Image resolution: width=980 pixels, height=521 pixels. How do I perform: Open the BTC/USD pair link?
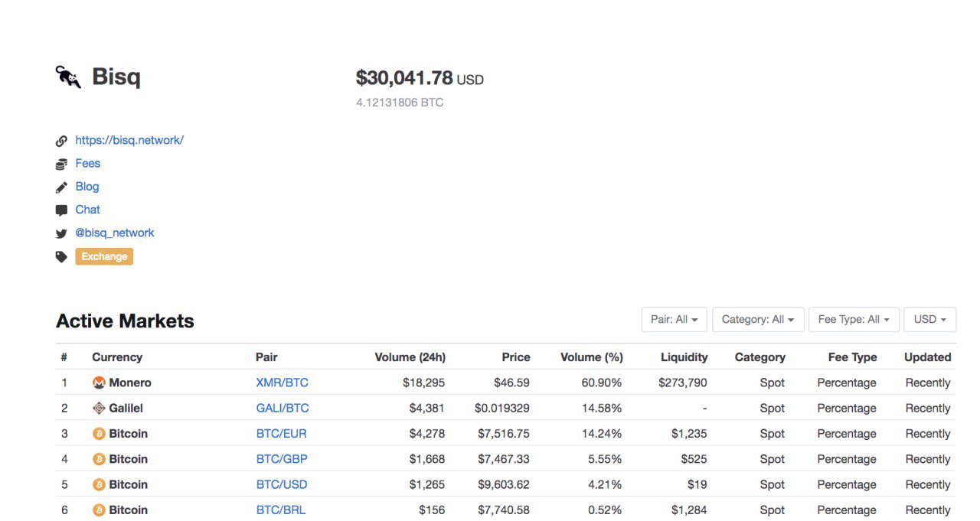[282, 484]
